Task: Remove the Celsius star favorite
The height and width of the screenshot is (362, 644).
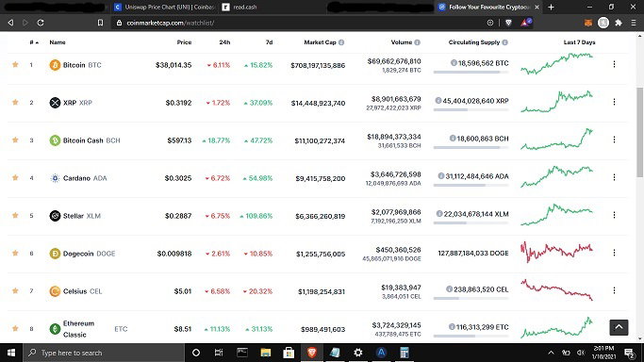Action: [15, 290]
